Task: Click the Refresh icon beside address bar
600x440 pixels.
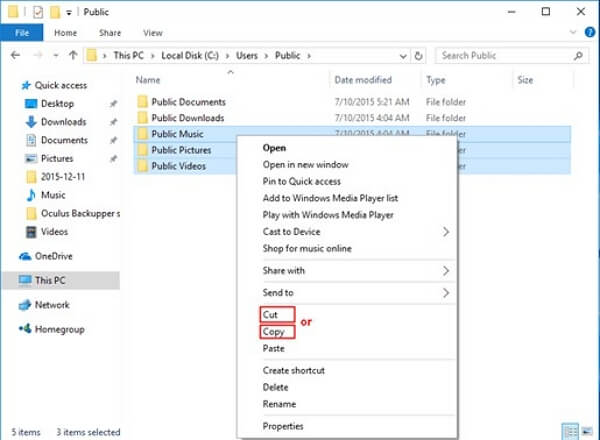Action: [x=419, y=56]
